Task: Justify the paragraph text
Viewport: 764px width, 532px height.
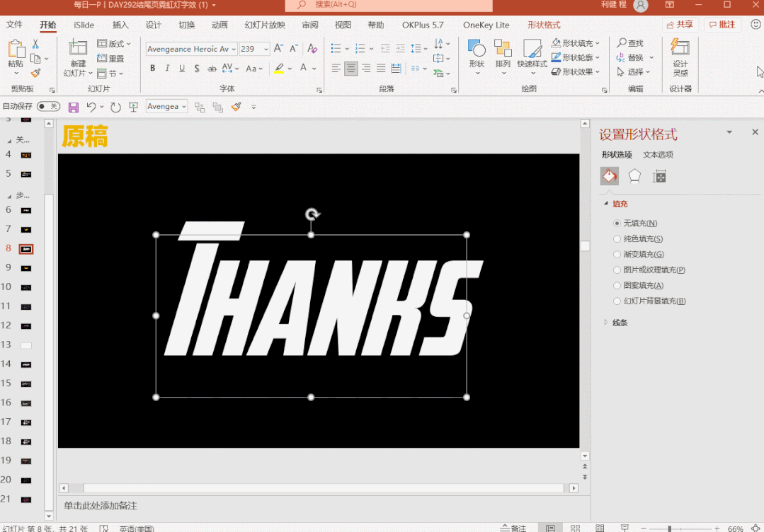Action: point(381,69)
